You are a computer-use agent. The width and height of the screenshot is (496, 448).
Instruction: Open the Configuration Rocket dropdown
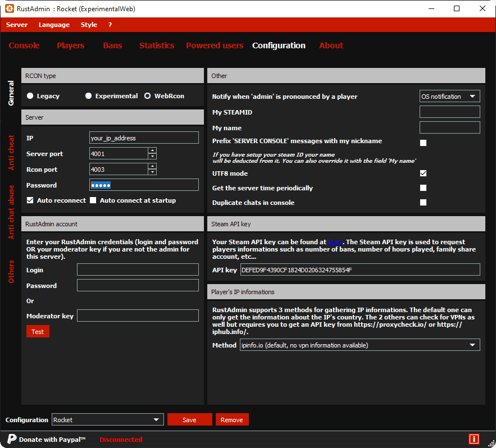107,419
